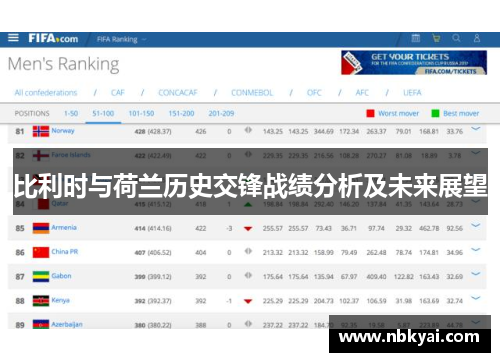Click the rank number 86

pos(20,253)
